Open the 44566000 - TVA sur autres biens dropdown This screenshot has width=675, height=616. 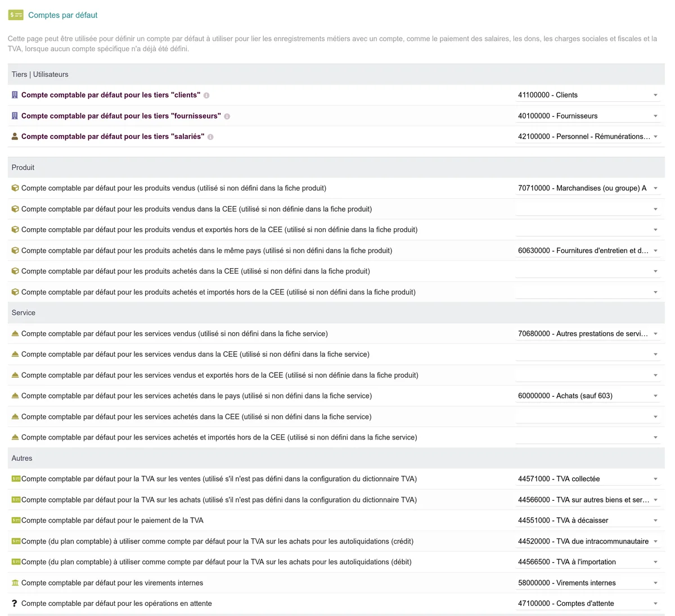(x=588, y=500)
